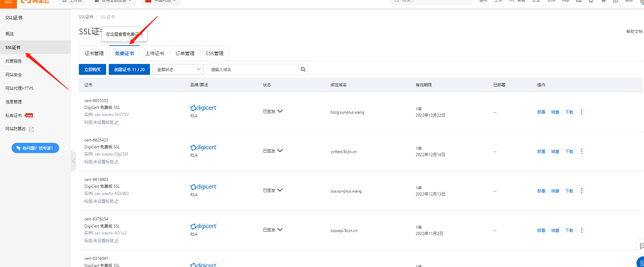Open the CSR管理 tab
This screenshot has width=644, height=267.
point(215,53)
